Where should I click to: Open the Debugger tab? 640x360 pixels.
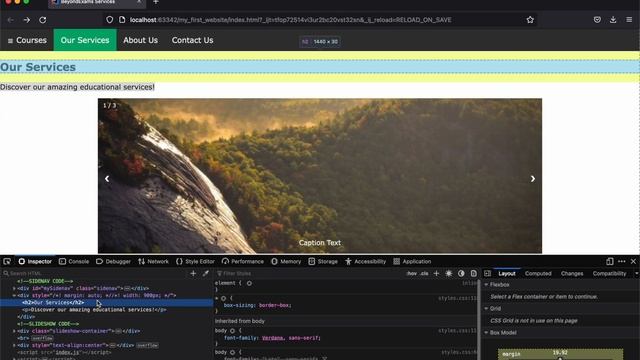coord(113,262)
